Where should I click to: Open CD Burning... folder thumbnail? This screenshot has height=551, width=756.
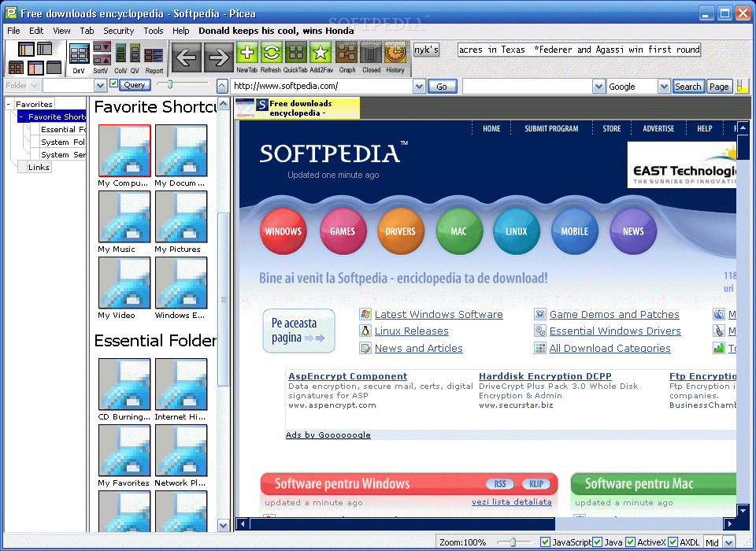click(124, 384)
